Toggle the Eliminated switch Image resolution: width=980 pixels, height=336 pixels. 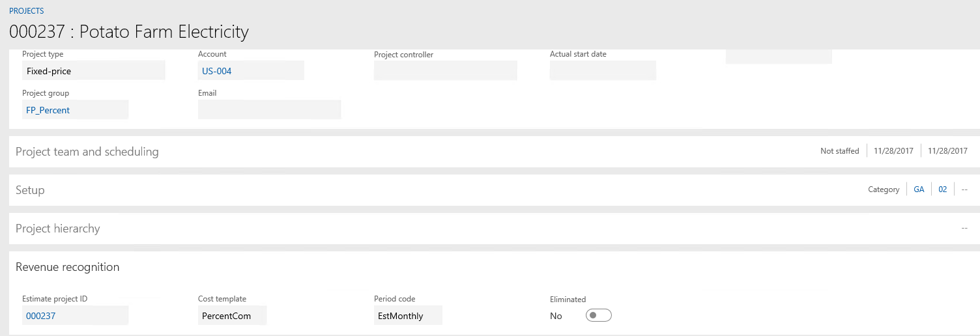pos(598,316)
